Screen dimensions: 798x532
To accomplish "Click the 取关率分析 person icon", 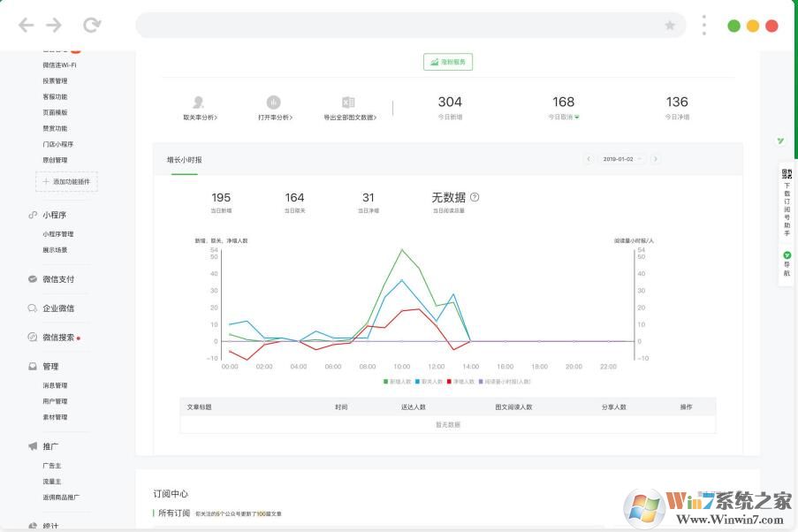I will [199, 103].
